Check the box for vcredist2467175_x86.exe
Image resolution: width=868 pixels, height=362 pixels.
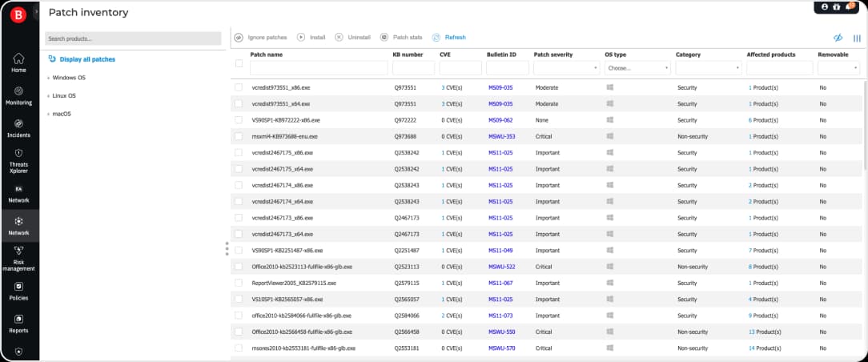pos(239,152)
